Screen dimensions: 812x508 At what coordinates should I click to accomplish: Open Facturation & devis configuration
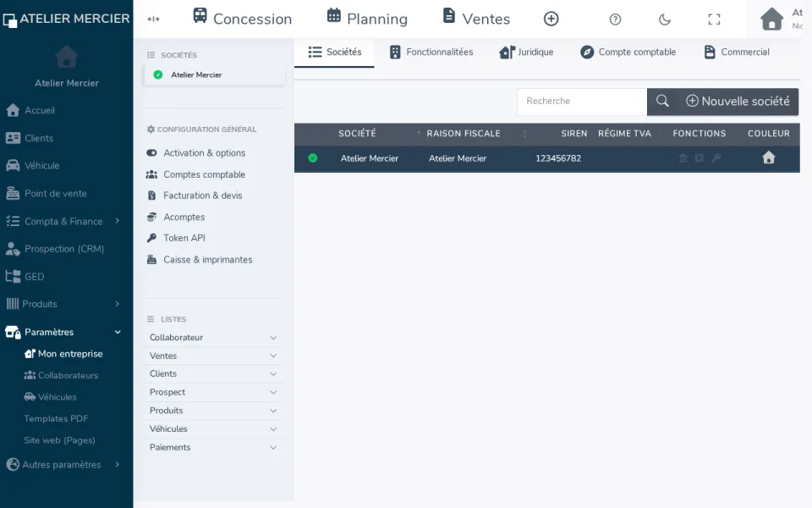click(195, 196)
